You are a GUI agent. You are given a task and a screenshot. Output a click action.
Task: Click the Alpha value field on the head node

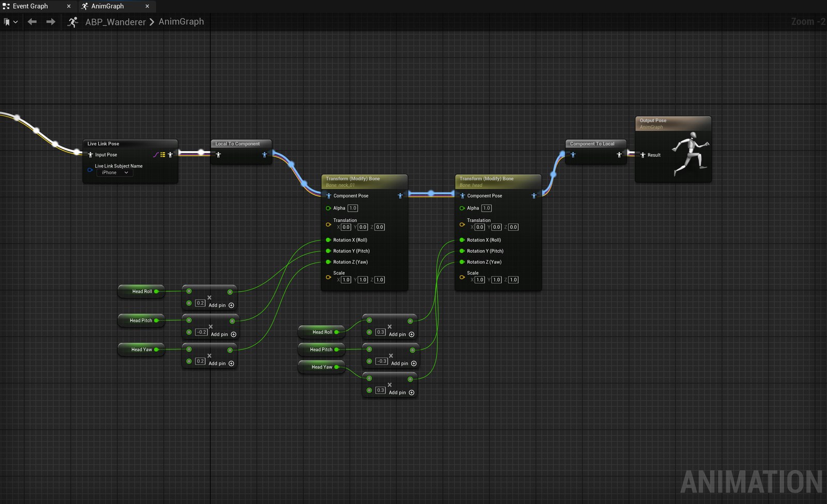coord(486,208)
